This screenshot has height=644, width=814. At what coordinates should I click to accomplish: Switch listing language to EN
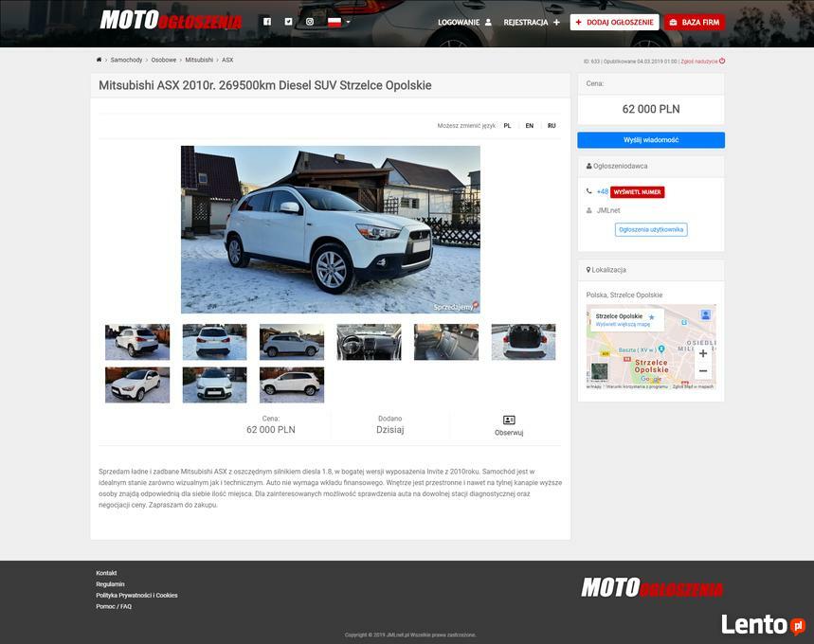[530, 126]
